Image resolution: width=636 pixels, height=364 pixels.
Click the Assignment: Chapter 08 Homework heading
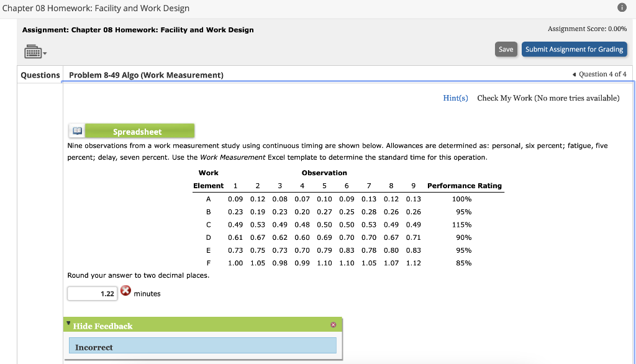[x=138, y=30]
